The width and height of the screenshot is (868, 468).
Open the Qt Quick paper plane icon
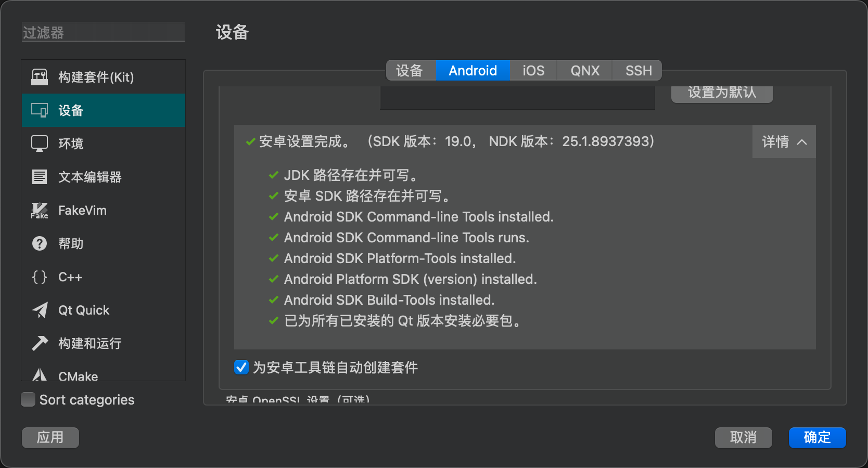click(40, 310)
